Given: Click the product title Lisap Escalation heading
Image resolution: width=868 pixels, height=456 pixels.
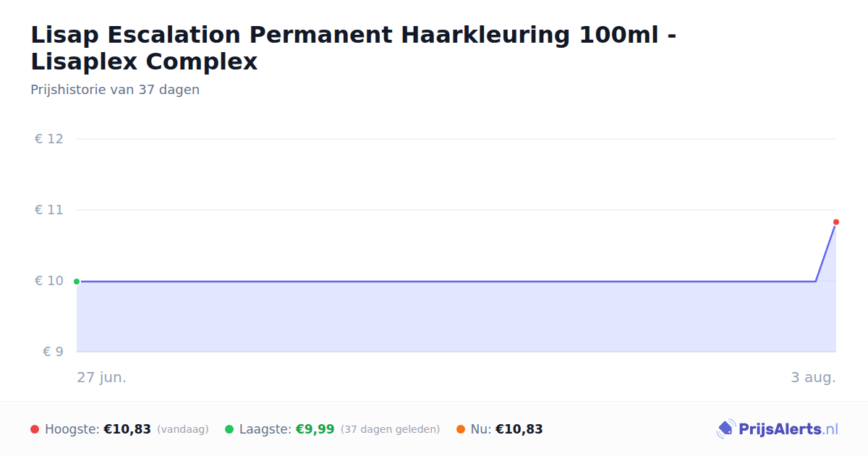Looking at the screenshot, I should tap(354, 48).
